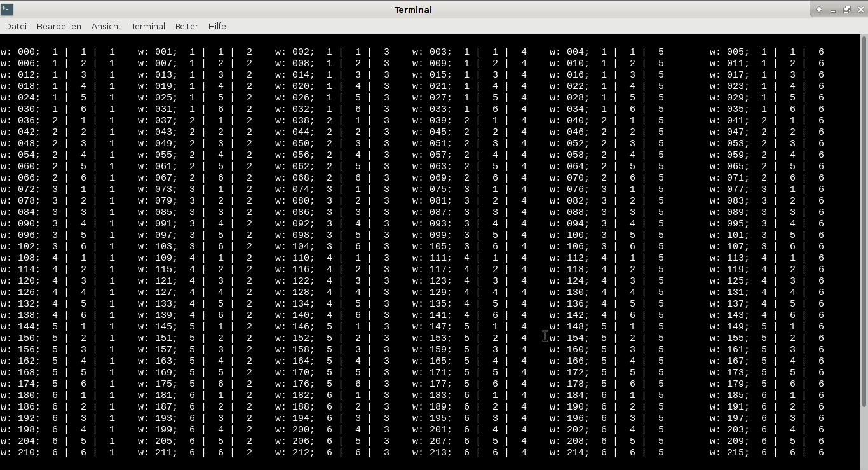The height and width of the screenshot is (470, 868).
Task: Click the text 'w: 129;'
Action: coord(431,292)
